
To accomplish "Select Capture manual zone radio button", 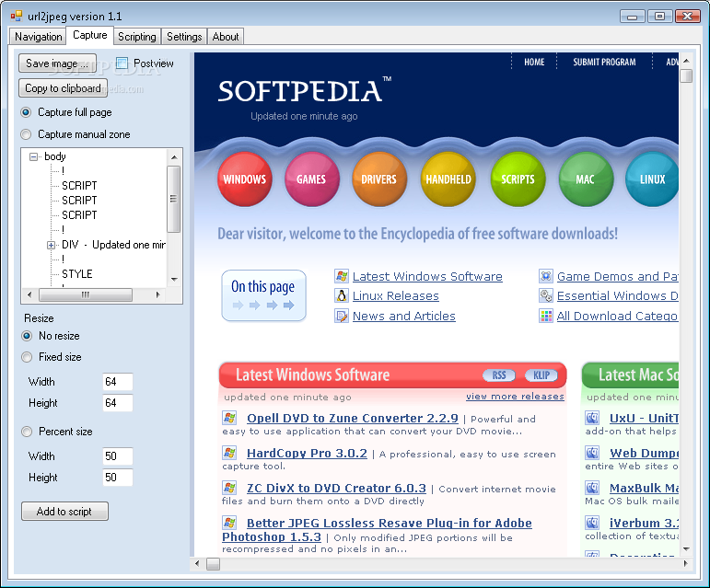I will click(26, 134).
